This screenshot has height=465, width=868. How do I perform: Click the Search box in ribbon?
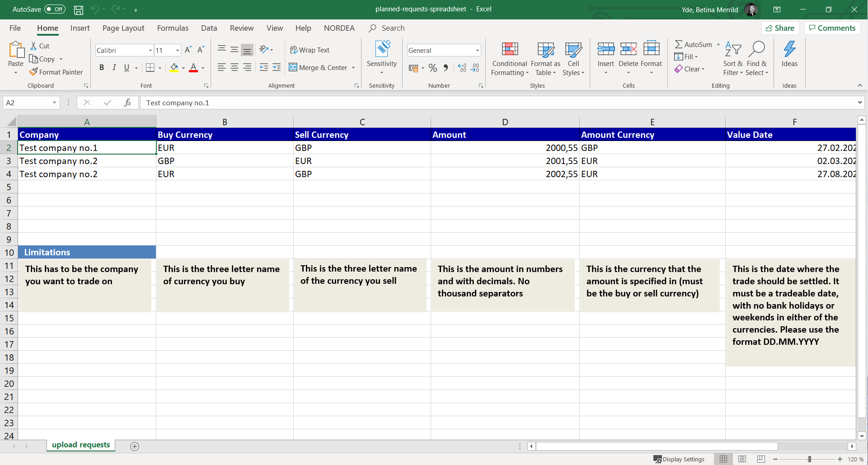point(387,28)
